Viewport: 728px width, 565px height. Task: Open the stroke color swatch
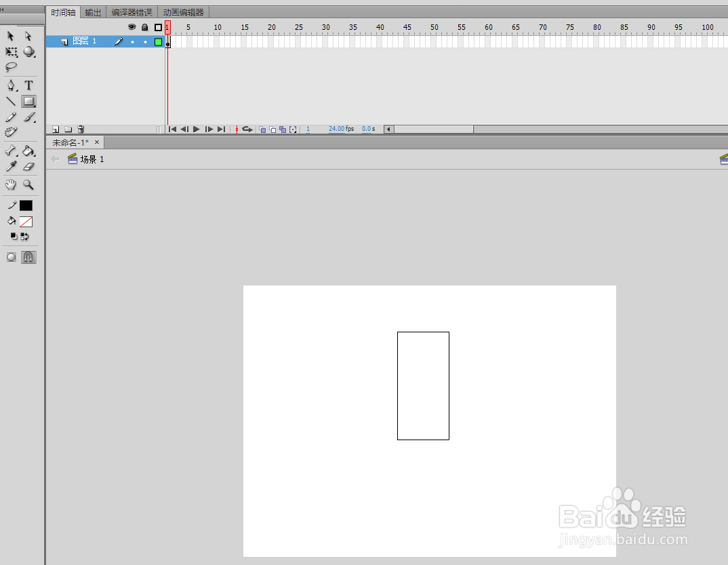[26, 205]
